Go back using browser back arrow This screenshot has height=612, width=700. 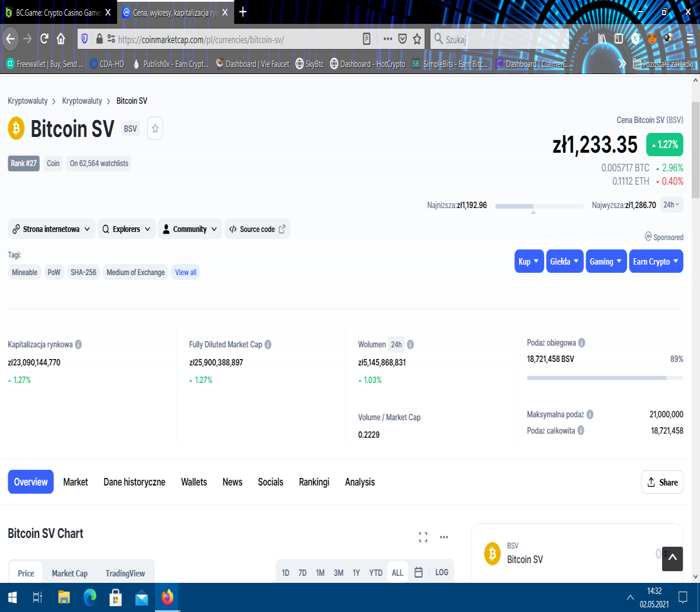pos(10,39)
